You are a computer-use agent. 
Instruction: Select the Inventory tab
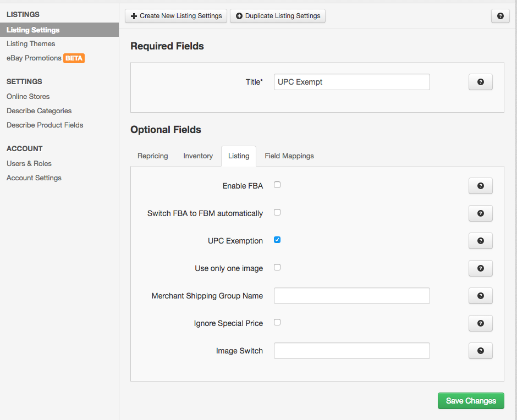point(198,156)
